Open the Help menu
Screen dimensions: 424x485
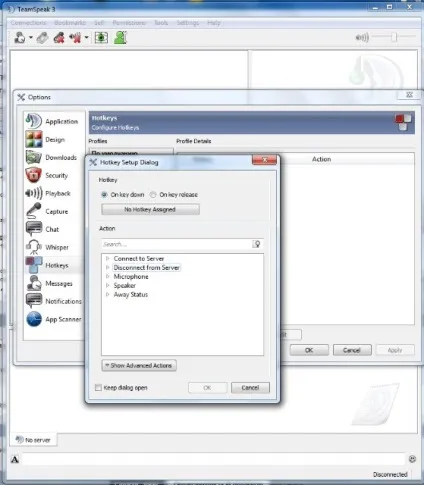[214, 23]
